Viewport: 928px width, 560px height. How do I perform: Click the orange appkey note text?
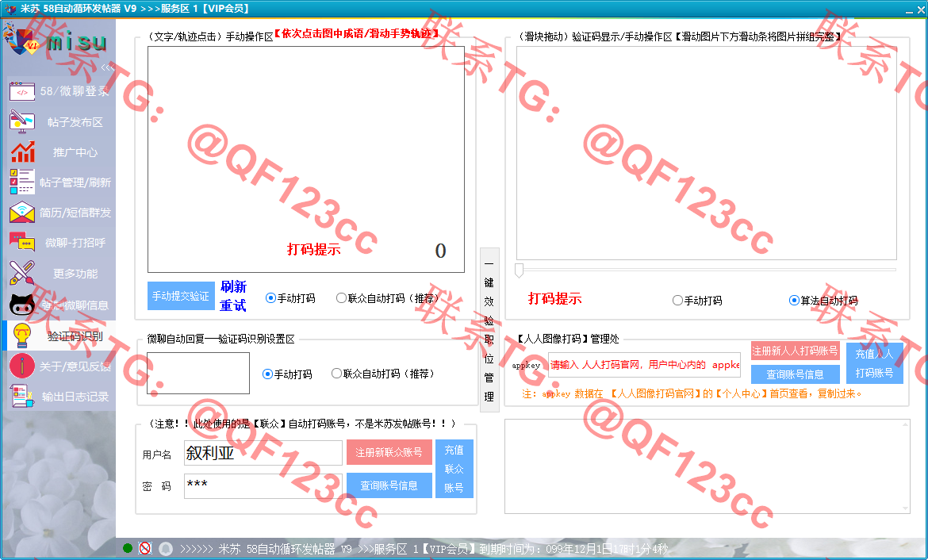pos(692,393)
